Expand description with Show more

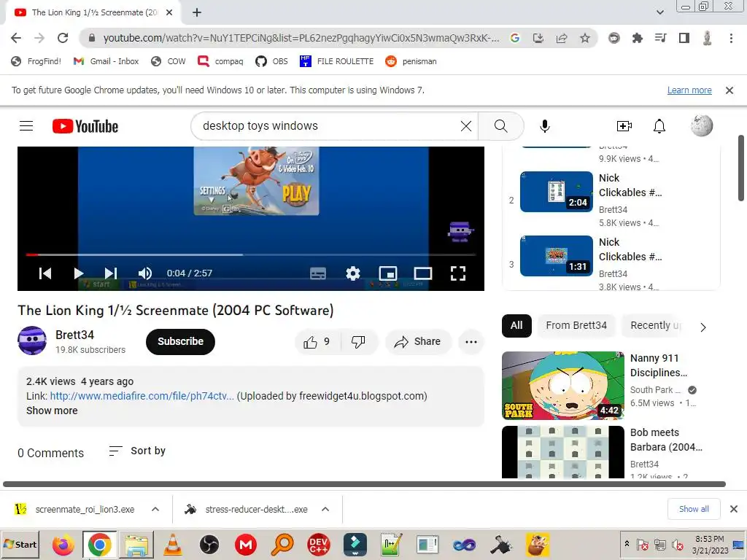52,411
